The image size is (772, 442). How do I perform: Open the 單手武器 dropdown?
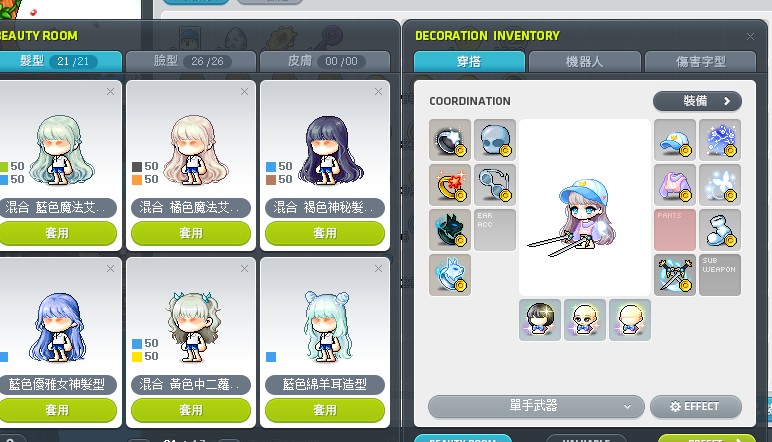536,407
